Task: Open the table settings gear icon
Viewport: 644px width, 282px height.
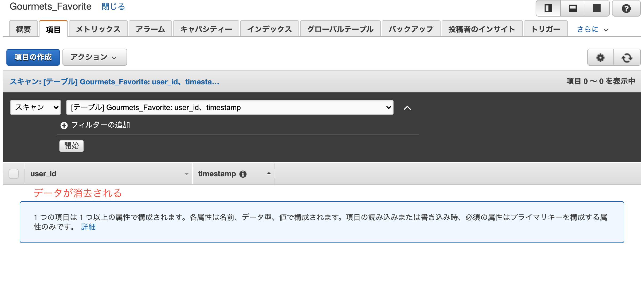Action: point(600,57)
